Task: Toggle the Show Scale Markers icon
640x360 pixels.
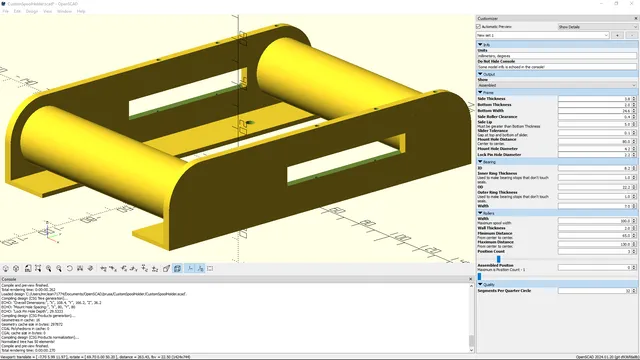Action: [x=200, y=269]
